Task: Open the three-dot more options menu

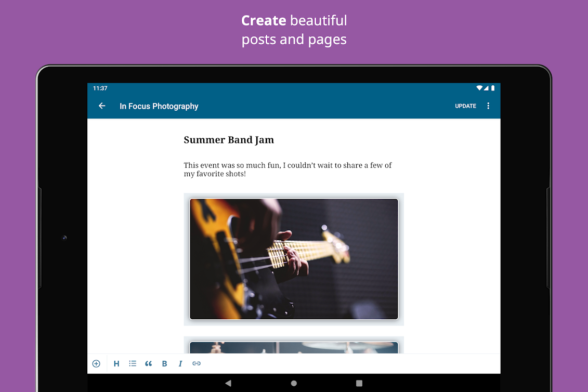Action: pos(488,106)
